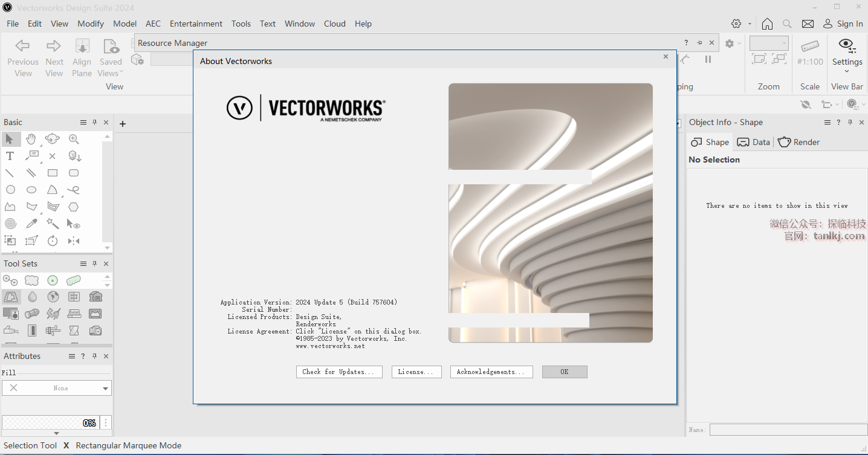The width and height of the screenshot is (868, 455).
Task: Select the Regular Polygon hexagon tool
Action: click(x=74, y=207)
